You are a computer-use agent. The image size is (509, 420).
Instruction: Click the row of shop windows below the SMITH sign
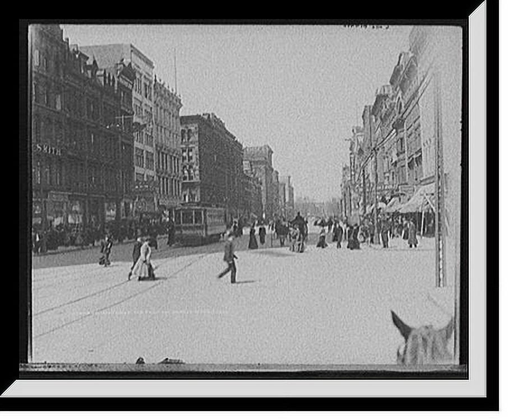[62, 207]
